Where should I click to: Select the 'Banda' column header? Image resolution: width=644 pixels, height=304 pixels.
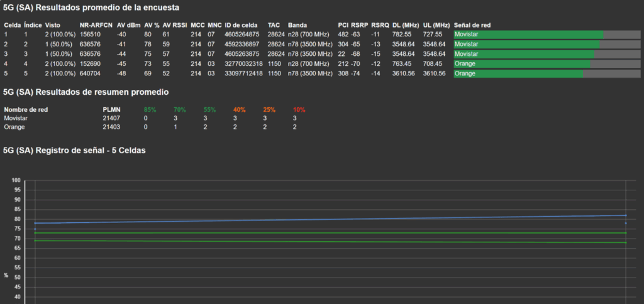297,24
